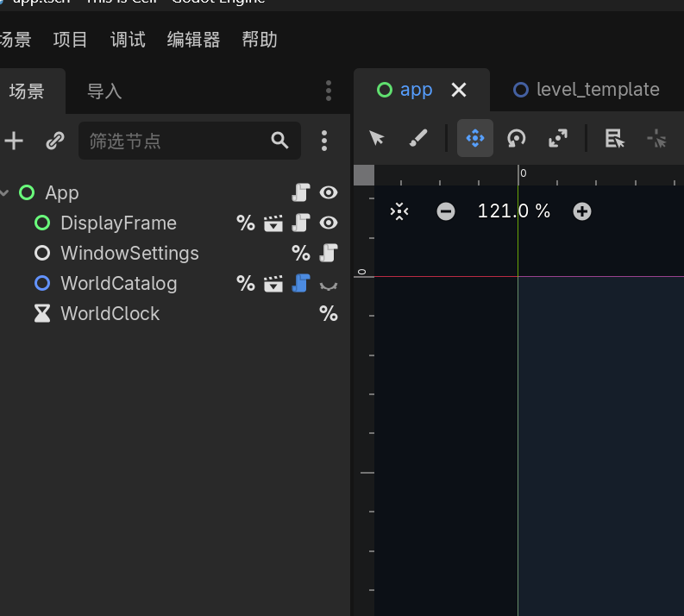Reset zoom by clicking 121.0 %
Viewport: 684px width, 616px height.
point(514,211)
